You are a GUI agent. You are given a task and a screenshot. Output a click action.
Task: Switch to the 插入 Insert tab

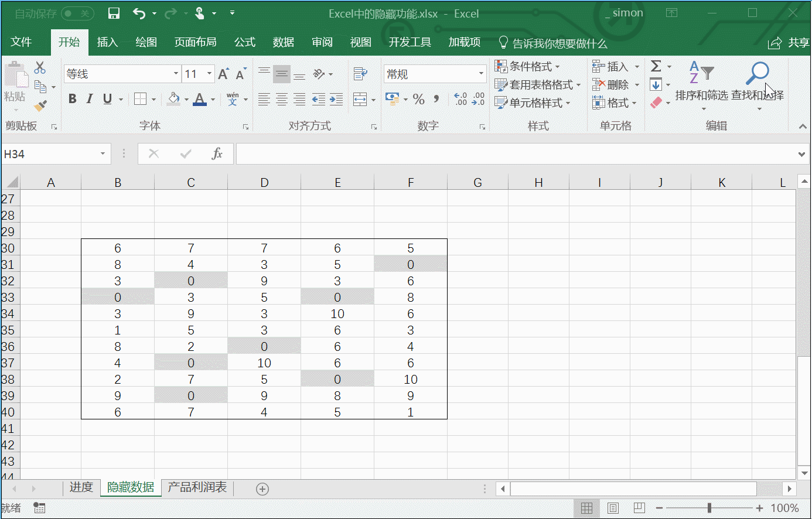point(108,42)
